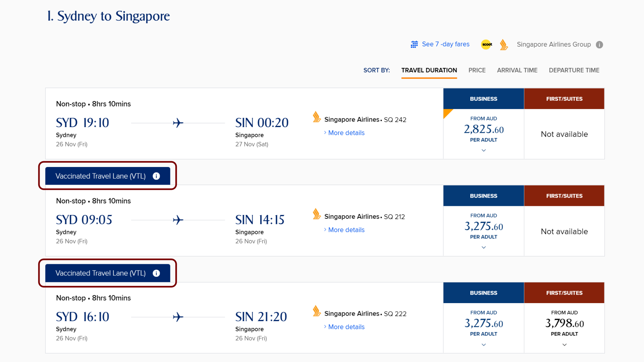Expand Business fare chevron for SQ 222

tap(483, 345)
